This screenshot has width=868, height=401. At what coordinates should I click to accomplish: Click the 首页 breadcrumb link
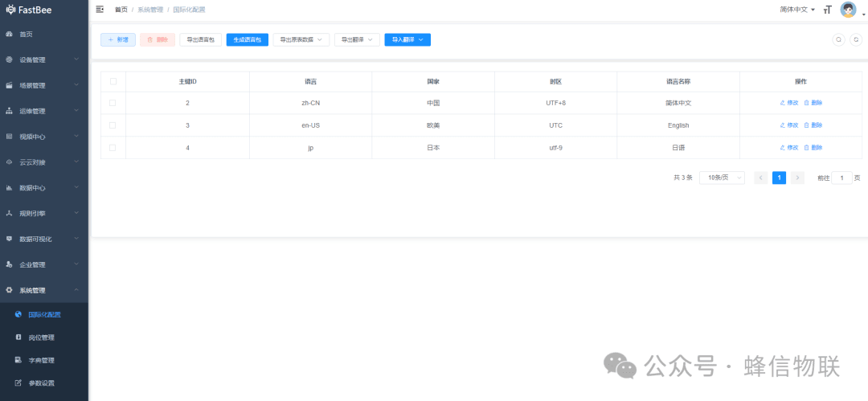(121, 10)
